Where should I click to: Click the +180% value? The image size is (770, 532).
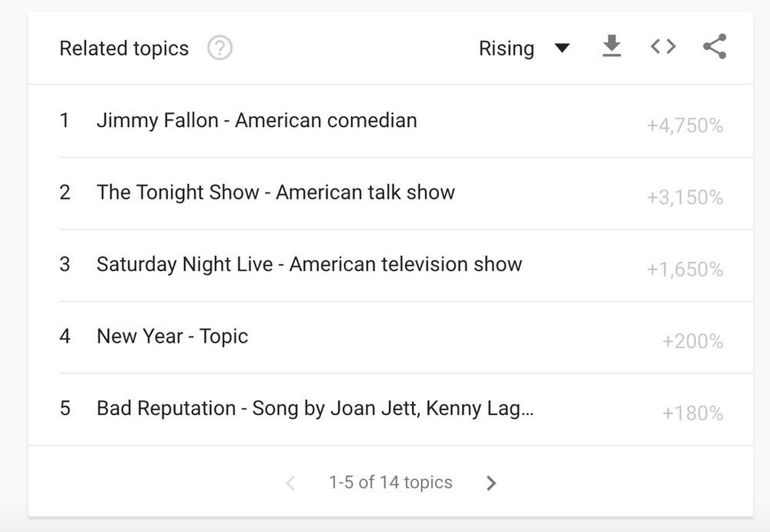point(692,413)
